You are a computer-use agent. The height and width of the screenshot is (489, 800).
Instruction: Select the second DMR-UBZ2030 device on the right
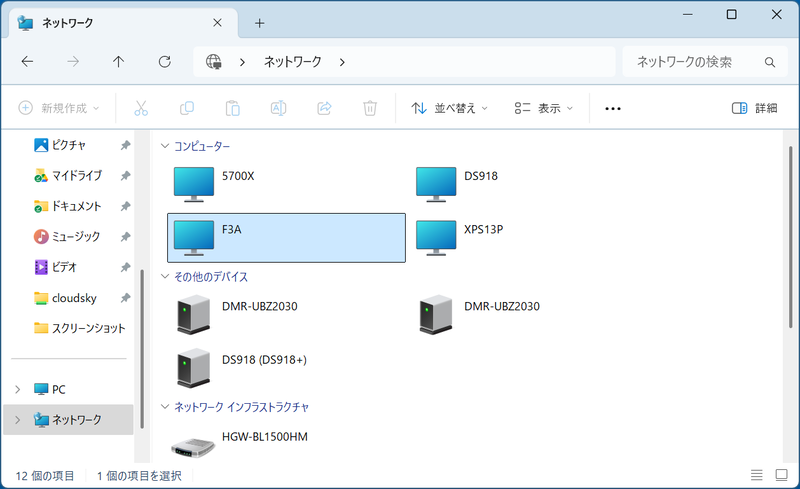pyautogui.click(x=436, y=314)
